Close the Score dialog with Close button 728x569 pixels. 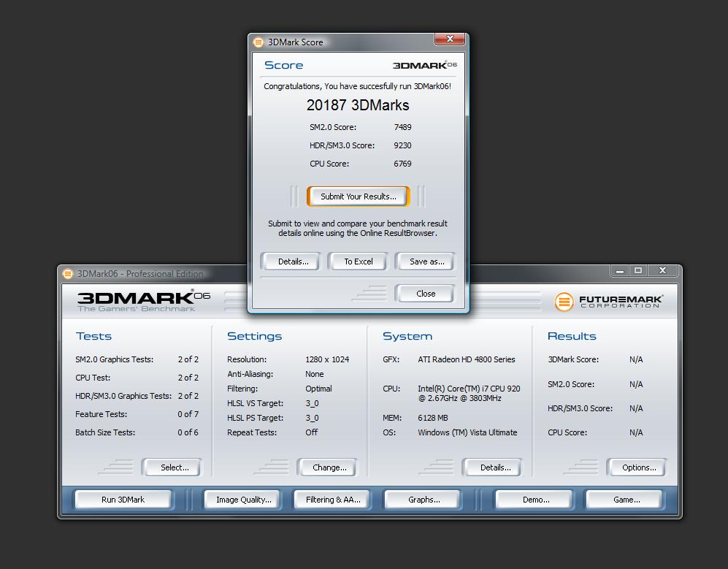(426, 294)
